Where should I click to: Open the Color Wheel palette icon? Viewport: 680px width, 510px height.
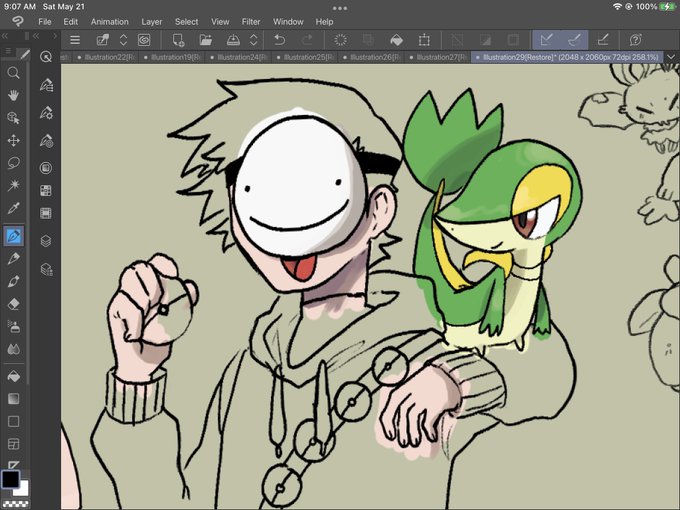pyautogui.click(x=46, y=168)
